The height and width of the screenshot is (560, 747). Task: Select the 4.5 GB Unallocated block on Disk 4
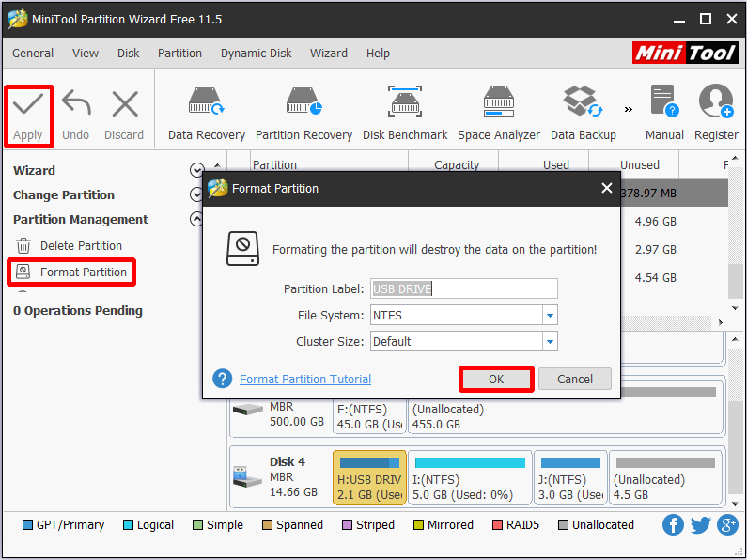point(665,477)
